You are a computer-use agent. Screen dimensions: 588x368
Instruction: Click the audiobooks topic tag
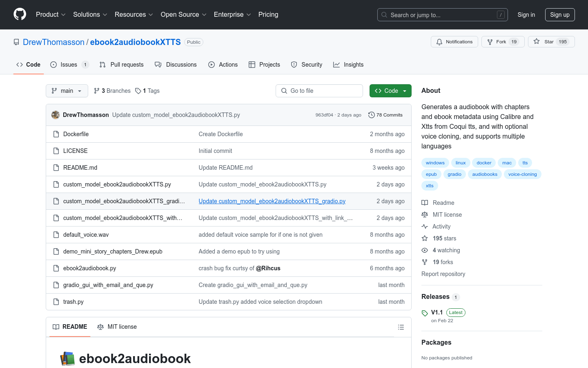click(x=485, y=174)
